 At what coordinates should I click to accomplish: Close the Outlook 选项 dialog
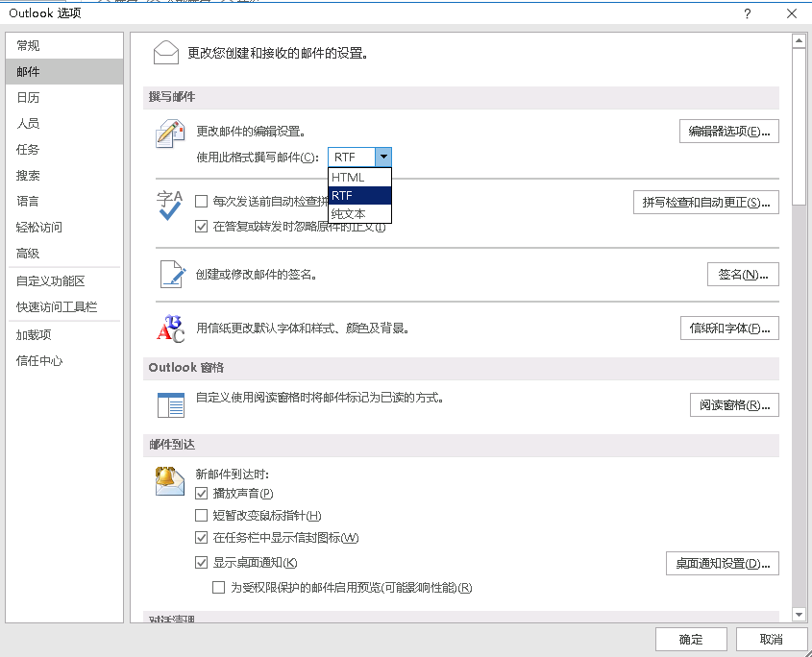coord(792,13)
